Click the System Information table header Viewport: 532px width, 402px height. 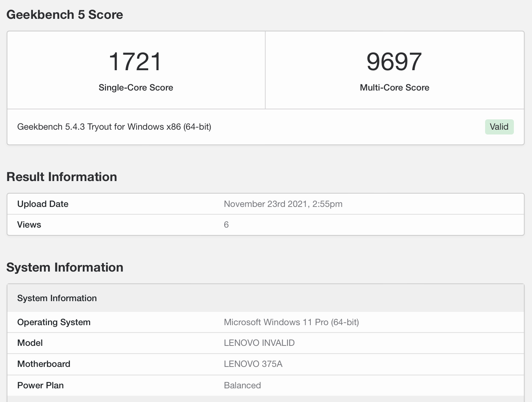pos(57,298)
